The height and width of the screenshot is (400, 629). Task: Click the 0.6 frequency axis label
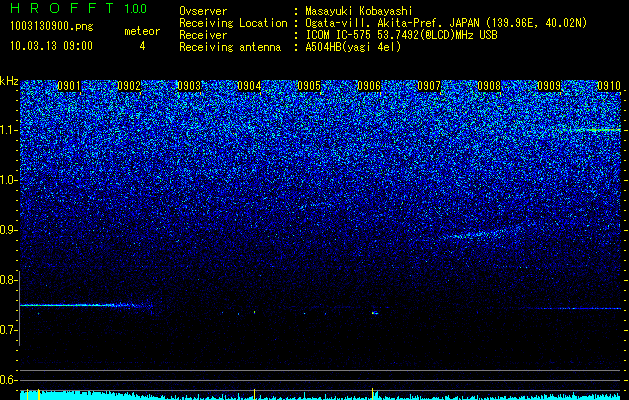coord(8,380)
